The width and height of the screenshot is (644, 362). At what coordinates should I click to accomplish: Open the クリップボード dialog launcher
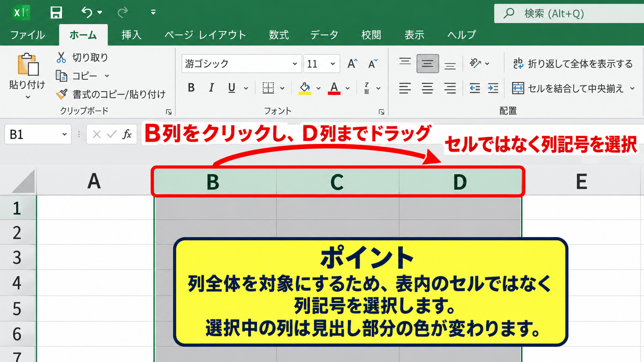coord(169,112)
